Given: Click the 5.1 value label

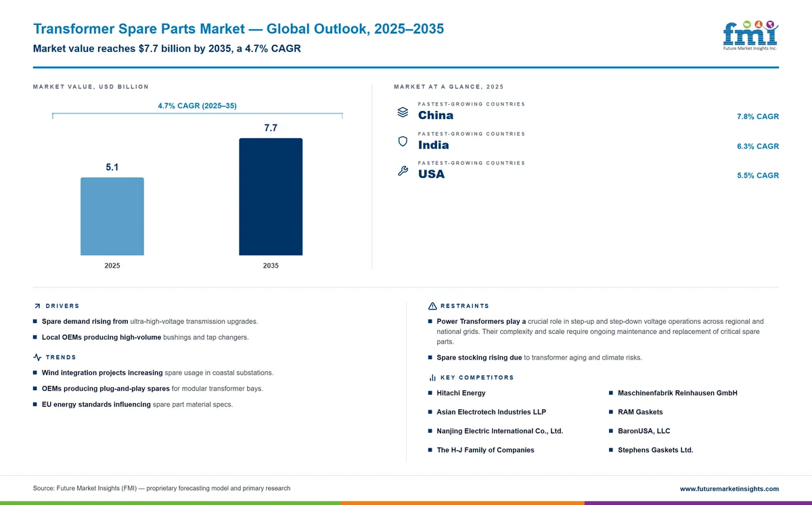Looking at the screenshot, I should tap(112, 167).
